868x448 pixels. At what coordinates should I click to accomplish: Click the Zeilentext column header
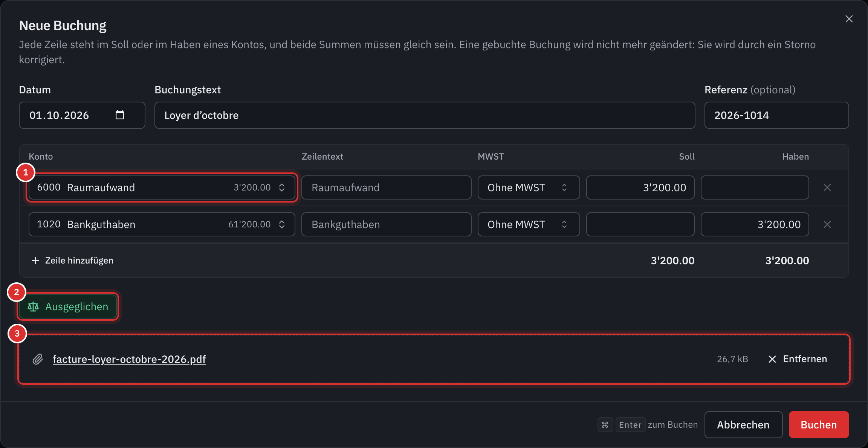click(322, 157)
